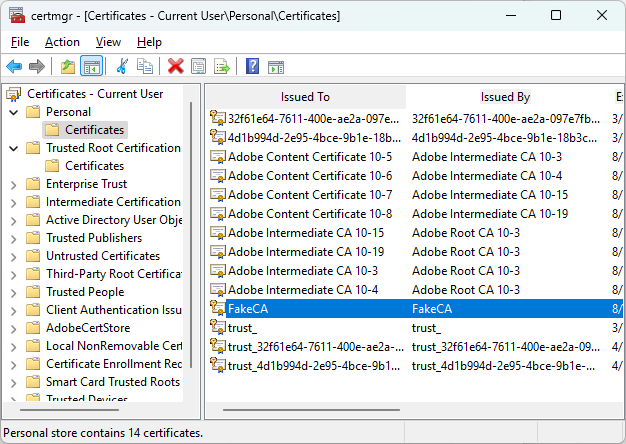The height and width of the screenshot is (444, 626).
Task: Click icon of Adobe Content Certificate 10-5
Action: tap(218, 157)
